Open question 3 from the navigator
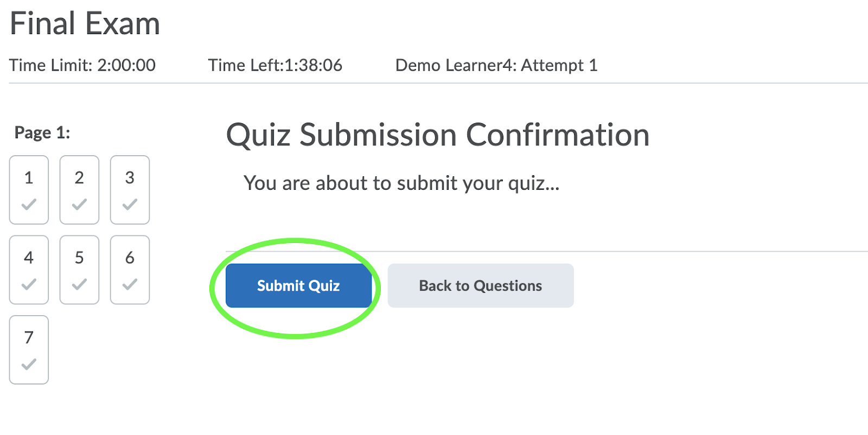This screenshot has height=435, width=868. pos(130,190)
